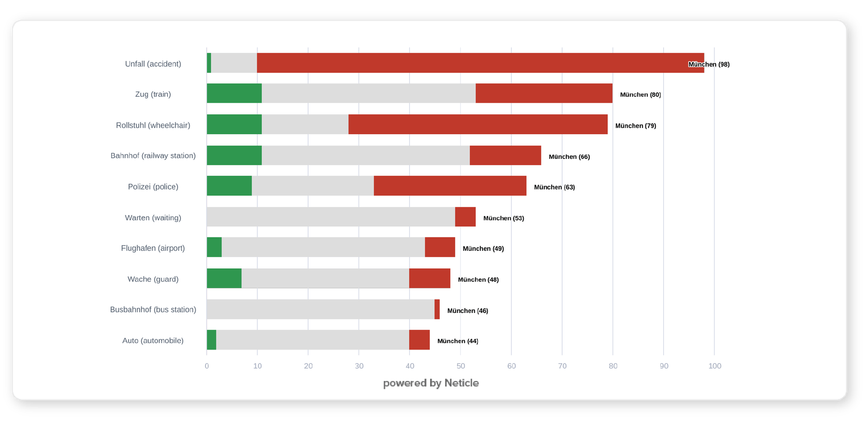Click the 'München (98)' data label
The height and width of the screenshot is (424, 868).
tap(709, 64)
